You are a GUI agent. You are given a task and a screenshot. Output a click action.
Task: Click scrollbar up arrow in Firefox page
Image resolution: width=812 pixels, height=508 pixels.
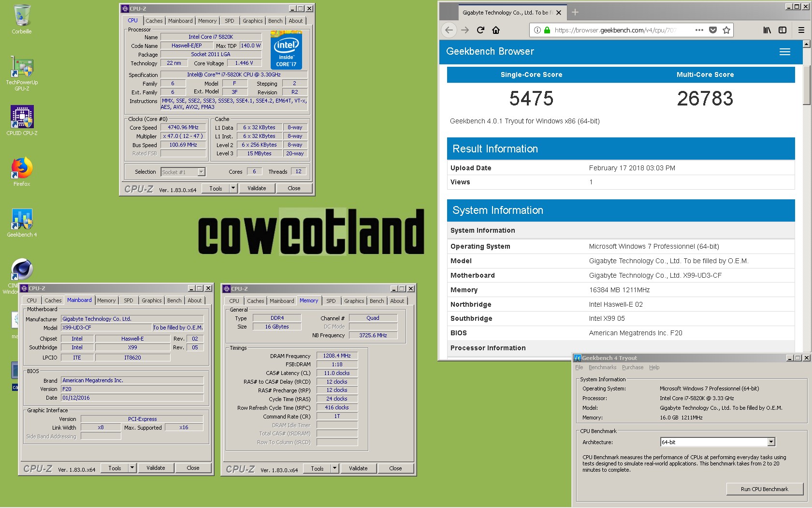click(806, 44)
